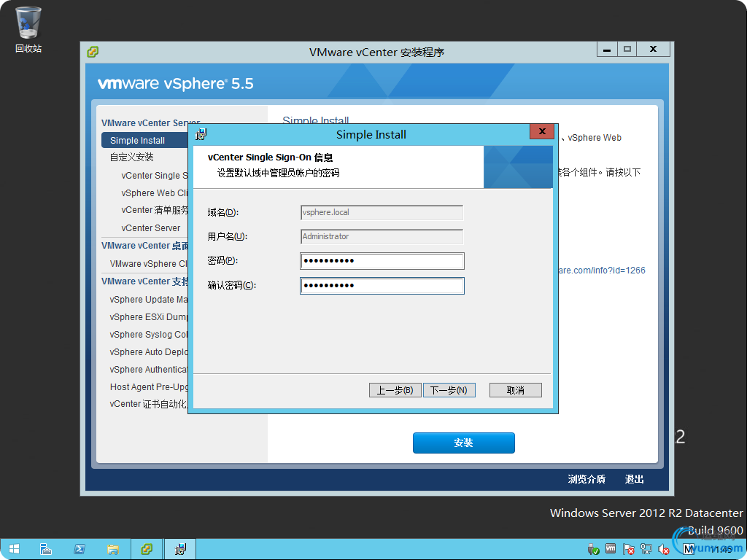Select vSphere Auto Deploy entry

point(149,352)
